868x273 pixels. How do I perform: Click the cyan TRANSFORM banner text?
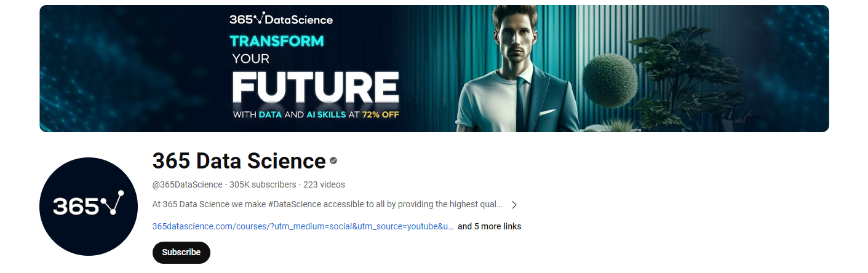click(x=276, y=42)
